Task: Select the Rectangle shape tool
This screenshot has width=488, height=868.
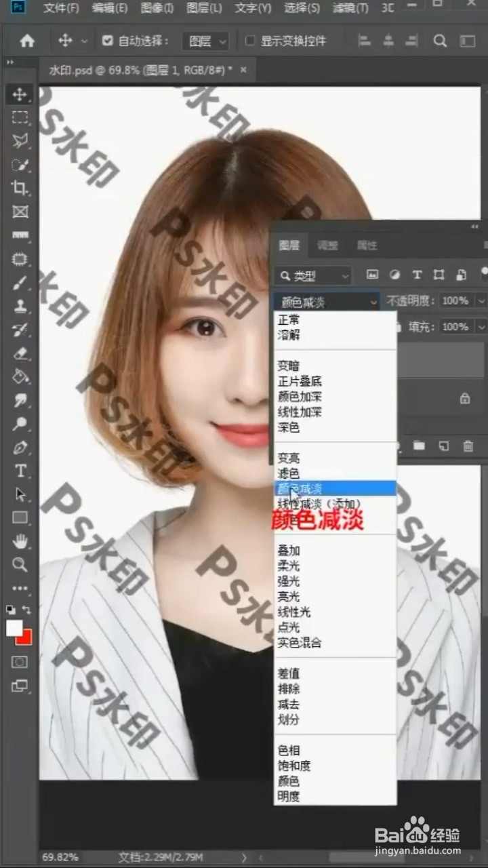Action: [20, 518]
